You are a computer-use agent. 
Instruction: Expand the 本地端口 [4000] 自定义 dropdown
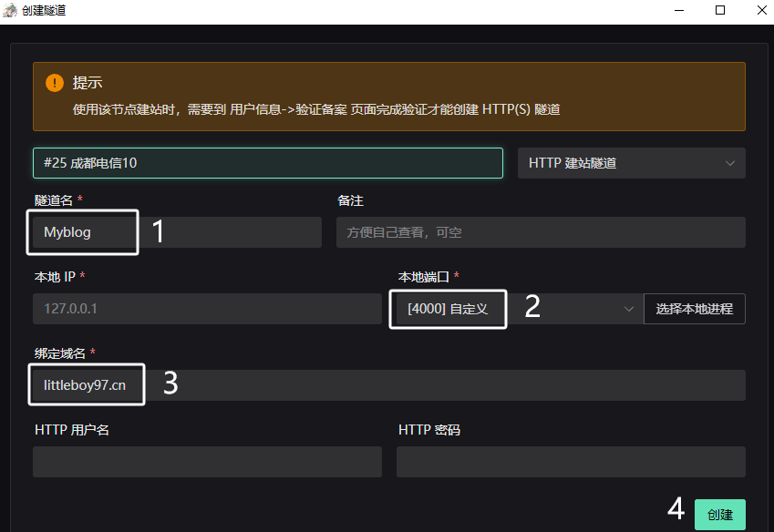(x=520, y=309)
